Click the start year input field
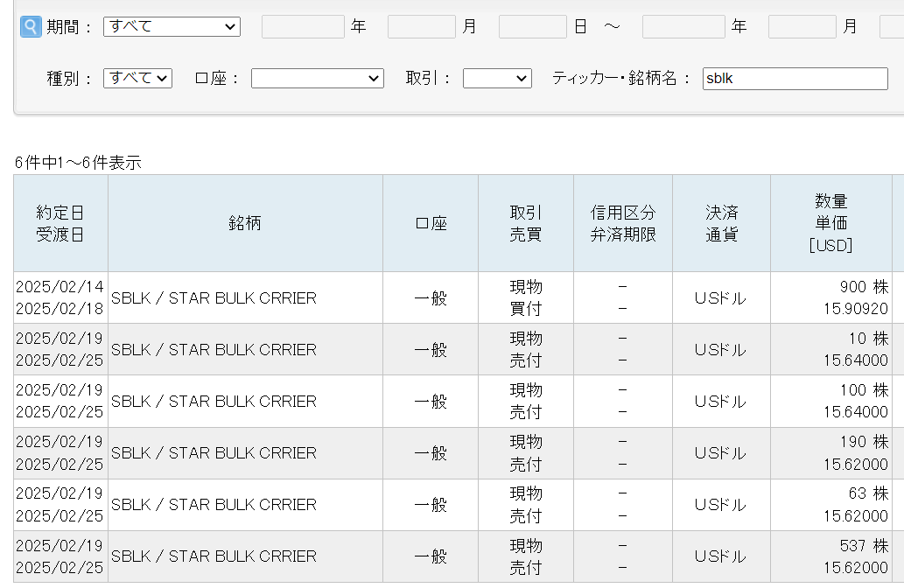The width and height of the screenshot is (904, 588). coord(303,27)
